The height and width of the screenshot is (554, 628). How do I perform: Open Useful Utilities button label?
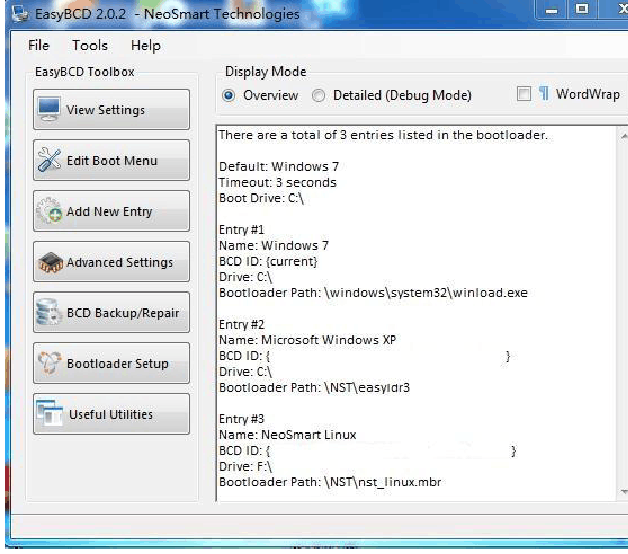pos(111,414)
